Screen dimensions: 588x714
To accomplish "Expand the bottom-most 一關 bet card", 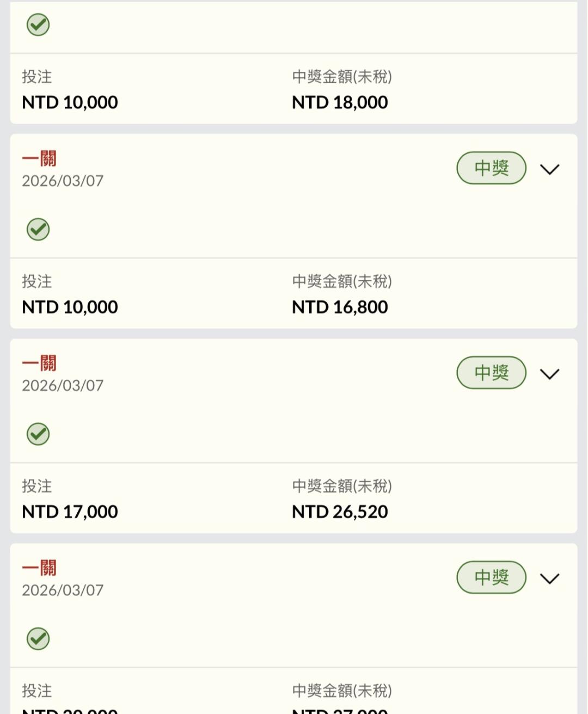I will click(x=549, y=578).
